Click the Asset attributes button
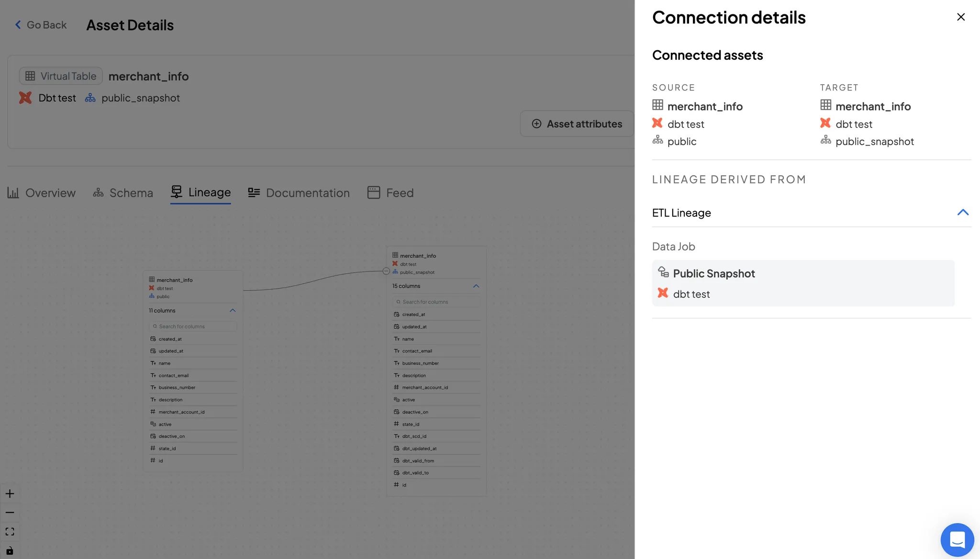Viewport: 980px width, 559px height. (x=577, y=124)
